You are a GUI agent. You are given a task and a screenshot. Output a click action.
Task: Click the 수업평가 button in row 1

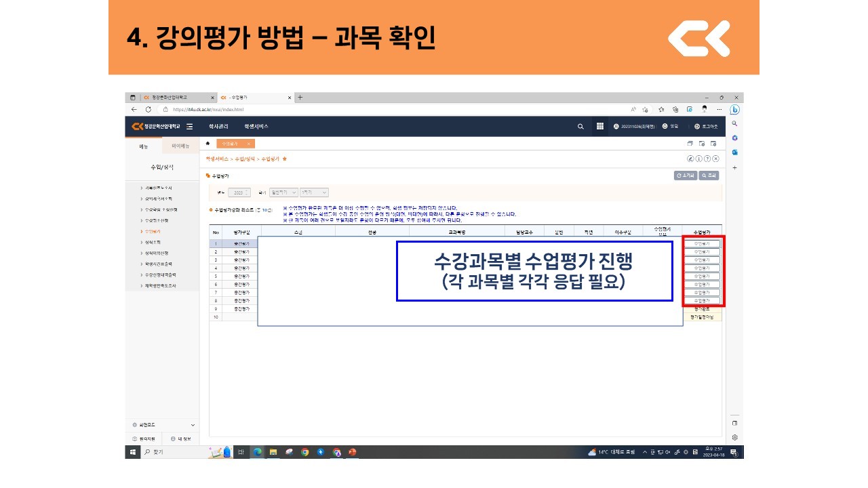click(x=702, y=243)
